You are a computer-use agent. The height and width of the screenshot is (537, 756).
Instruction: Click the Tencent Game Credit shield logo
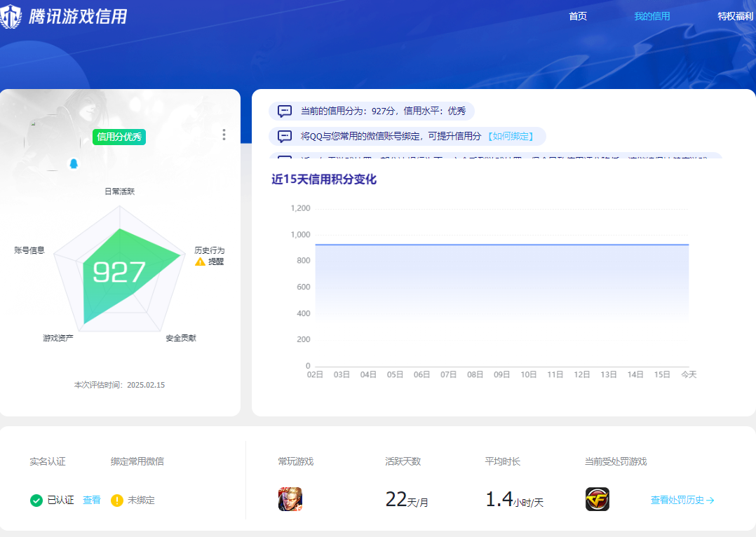tap(11, 16)
